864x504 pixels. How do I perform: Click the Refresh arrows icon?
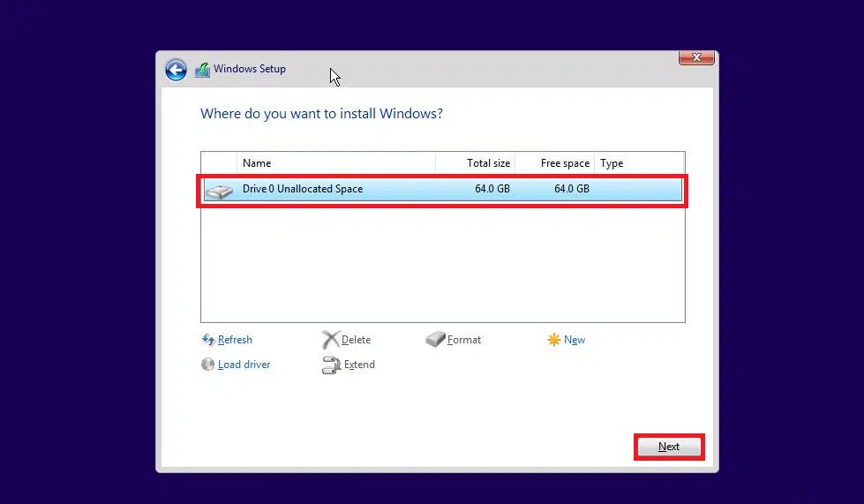207,340
